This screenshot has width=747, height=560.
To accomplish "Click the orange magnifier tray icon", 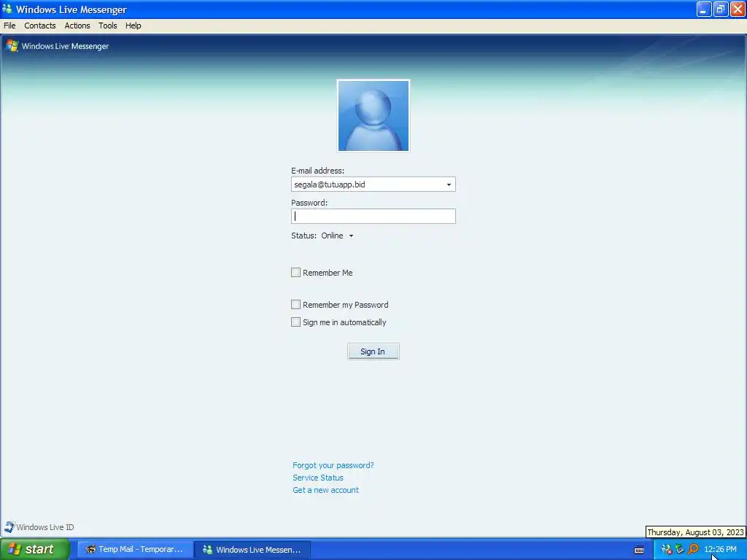I will pos(693,550).
